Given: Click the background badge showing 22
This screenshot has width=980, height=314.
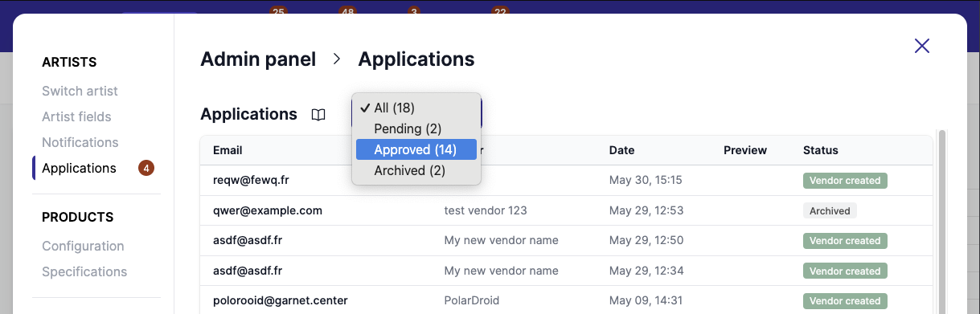Looking at the screenshot, I should (500, 11).
